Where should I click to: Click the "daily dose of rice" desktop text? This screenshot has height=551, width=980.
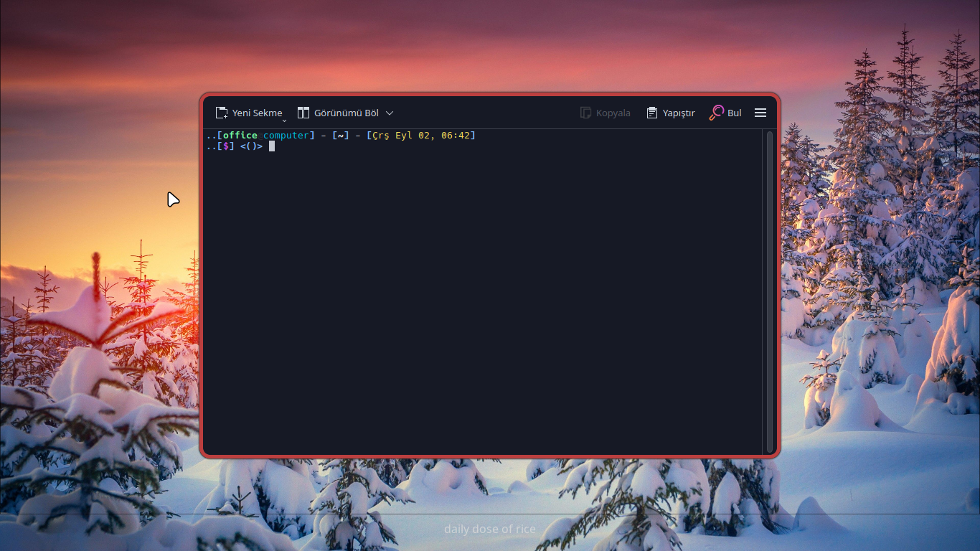point(490,529)
